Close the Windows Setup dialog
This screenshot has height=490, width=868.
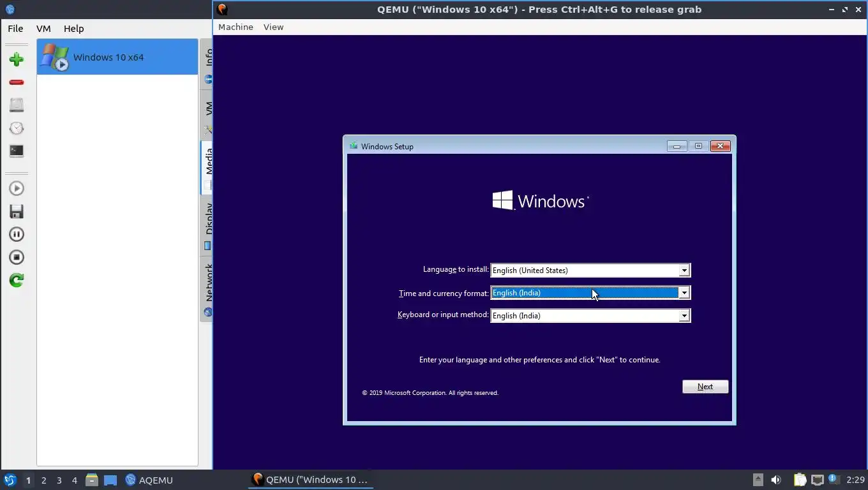point(720,146)
